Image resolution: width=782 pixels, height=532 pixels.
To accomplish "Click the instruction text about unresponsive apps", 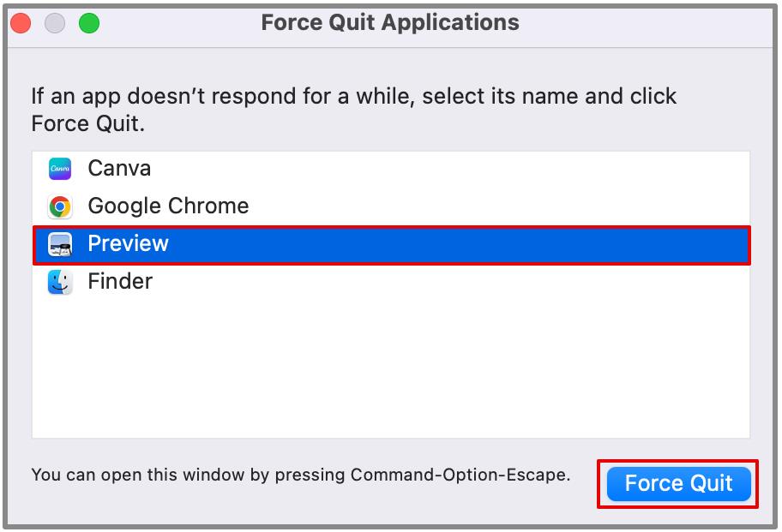I will click(x=353, y=110).
